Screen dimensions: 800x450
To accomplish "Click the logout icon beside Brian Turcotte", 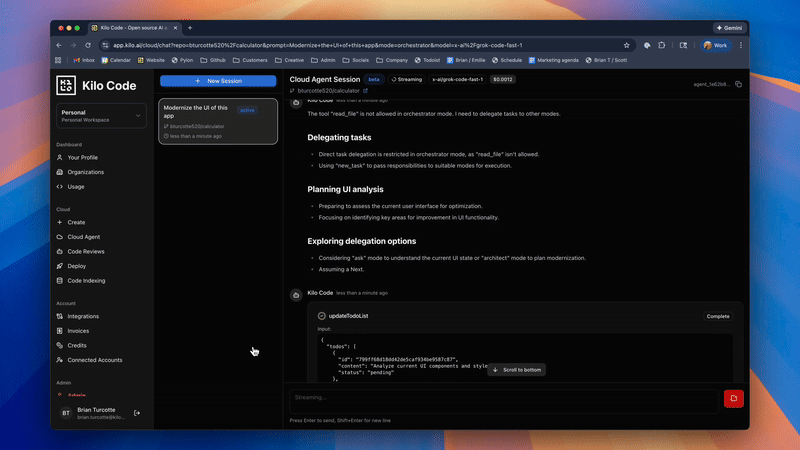I will click(x=137, y=412).
